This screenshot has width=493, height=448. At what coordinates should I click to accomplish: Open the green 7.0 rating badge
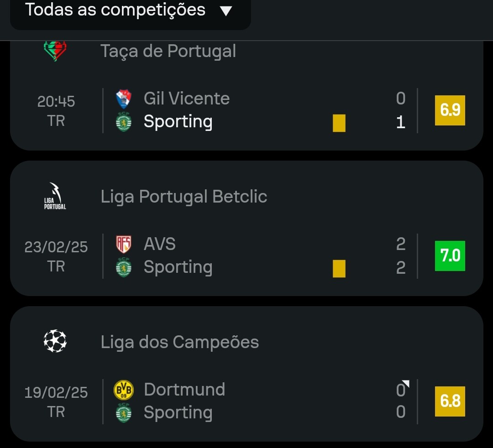coord(450,256)
